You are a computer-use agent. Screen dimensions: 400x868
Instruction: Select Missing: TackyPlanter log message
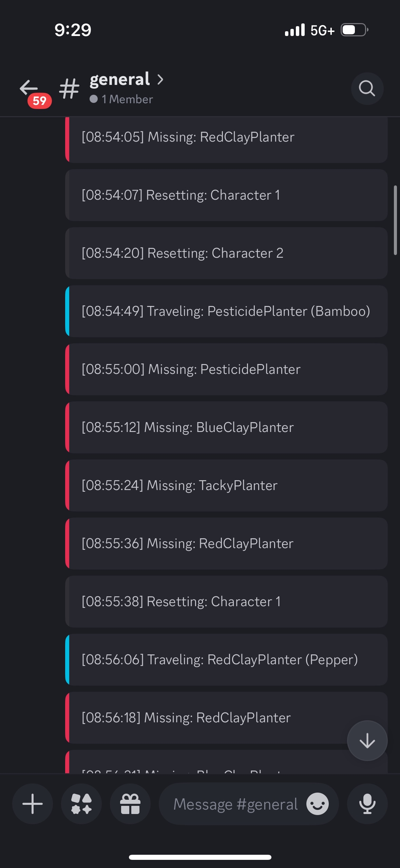point(226,485)
